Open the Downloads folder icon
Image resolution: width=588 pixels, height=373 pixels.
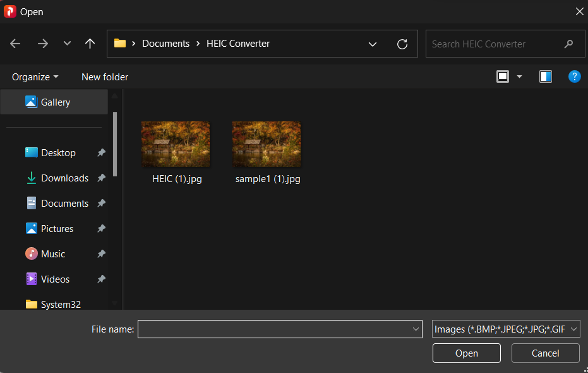click(31, 178)
